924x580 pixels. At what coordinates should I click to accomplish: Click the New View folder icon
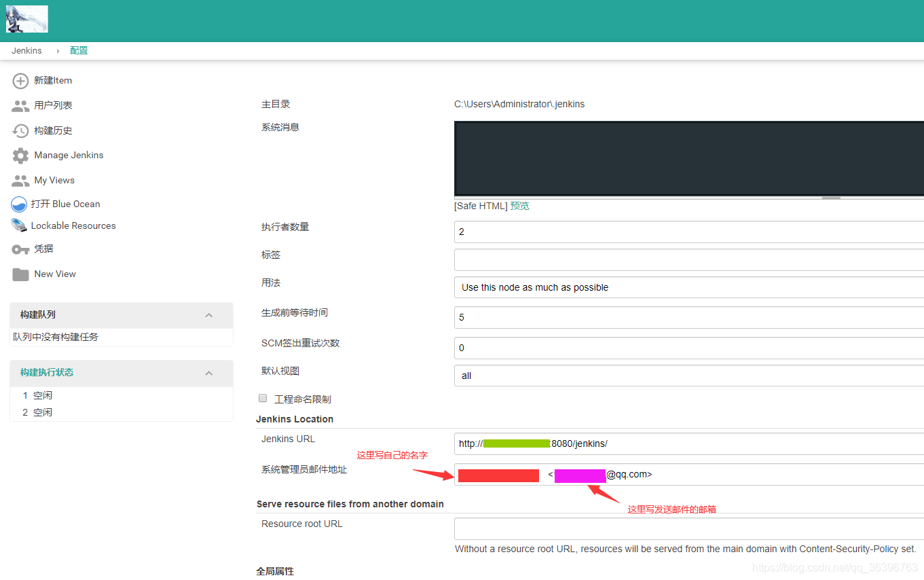tap(20, 274)
